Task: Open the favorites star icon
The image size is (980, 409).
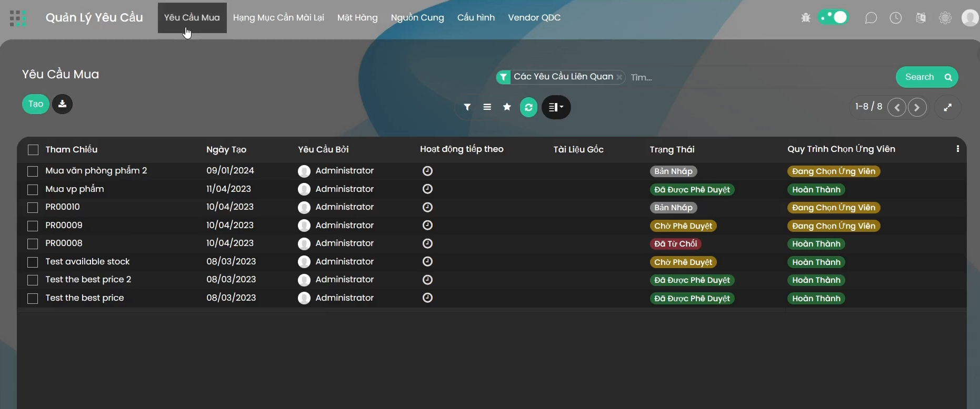Action: coord(507,107)
